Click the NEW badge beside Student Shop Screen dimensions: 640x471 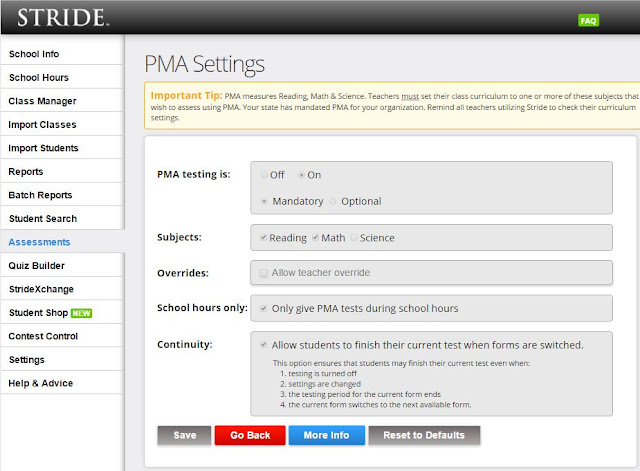pos(82,313)
